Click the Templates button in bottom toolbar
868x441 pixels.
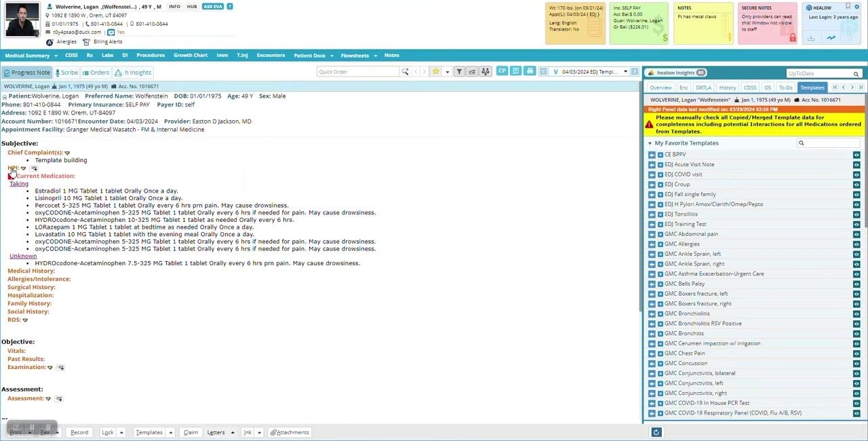coord(149,432)
